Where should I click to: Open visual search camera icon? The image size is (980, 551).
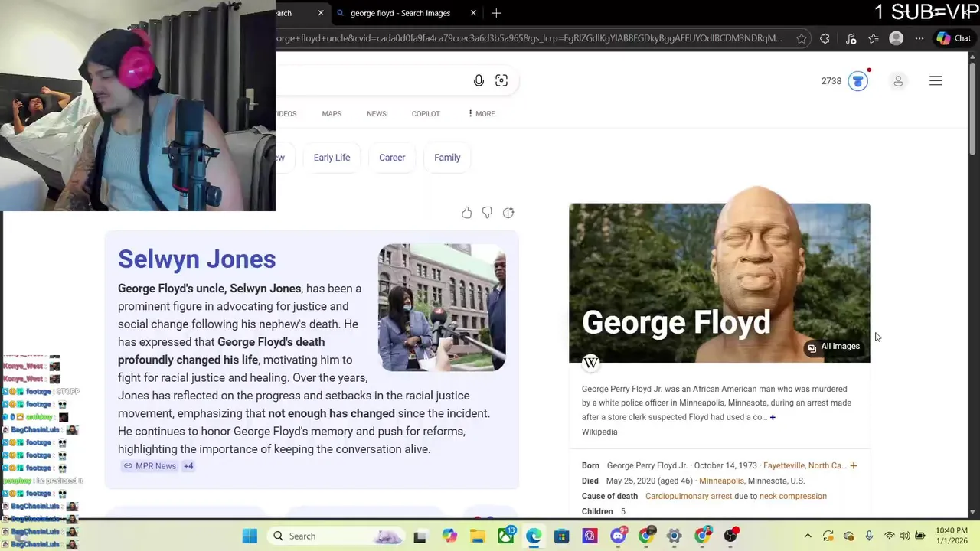(x=501, y=80)
